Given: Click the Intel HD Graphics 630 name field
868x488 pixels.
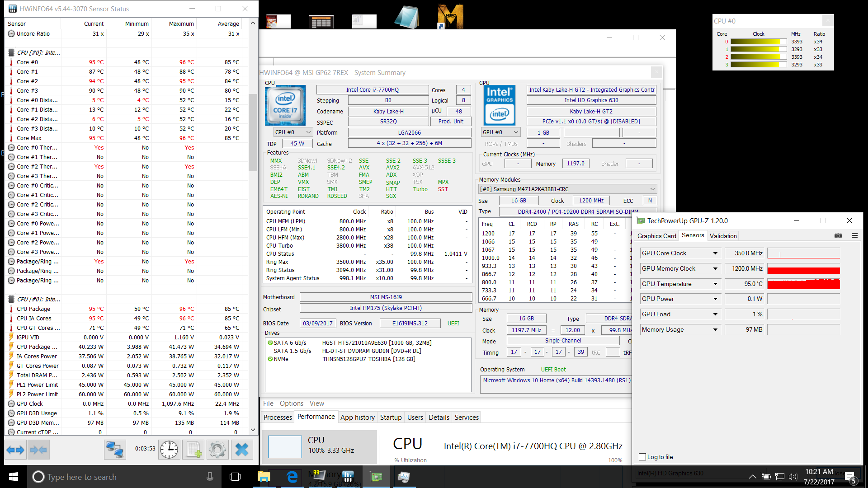Looking at the screenshot, I should point(591,100).
